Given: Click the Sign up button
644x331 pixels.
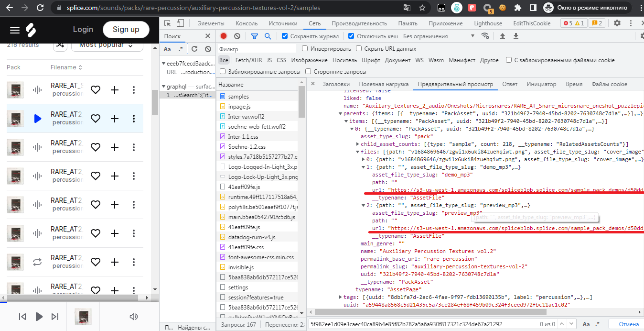Looking at the screenshot, I should click(126, 30).
